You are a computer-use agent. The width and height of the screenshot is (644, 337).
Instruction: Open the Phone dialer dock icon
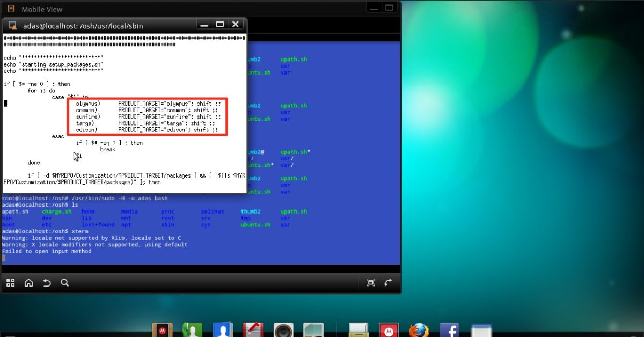click(x=192, y=330)
